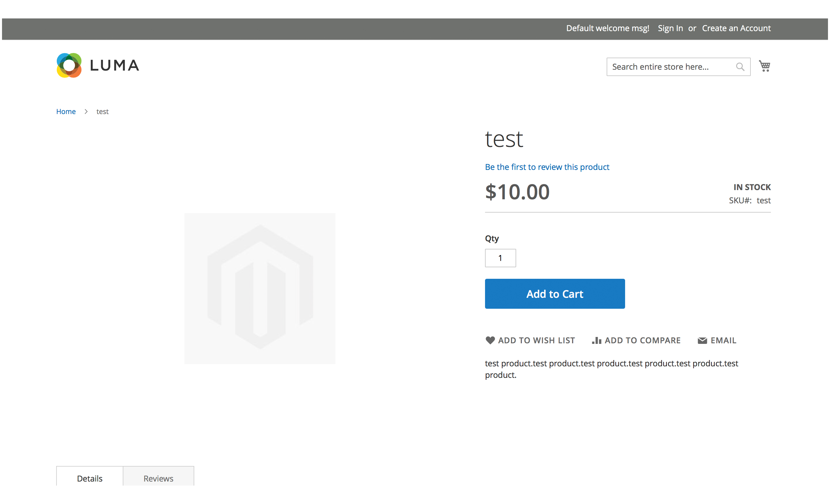The width and height of the screenshot is (830, 504).
Task: Click the EMAIL text link
Action: [x=724, y=340]
